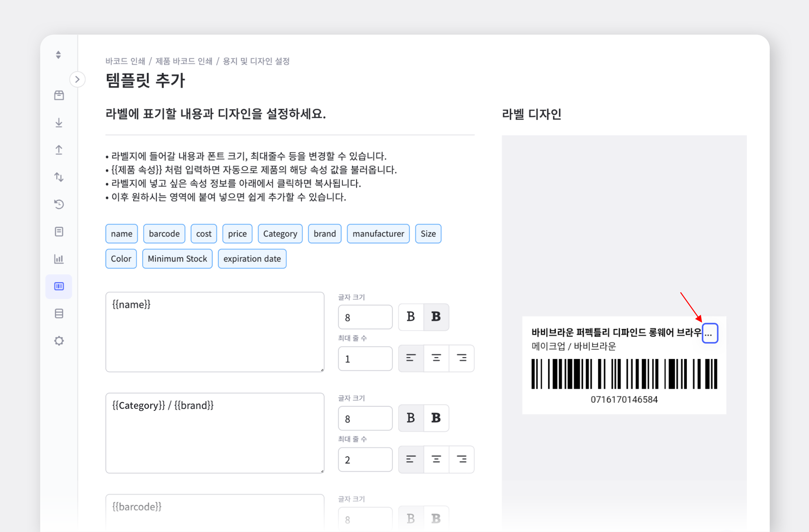Copy the cost attribute tag
Screen dimensions: 809x532
204,234
